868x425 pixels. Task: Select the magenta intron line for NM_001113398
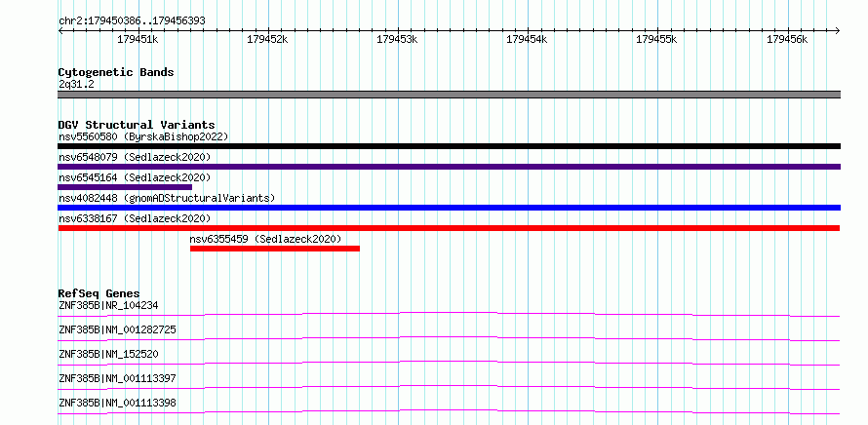(449, 411)
